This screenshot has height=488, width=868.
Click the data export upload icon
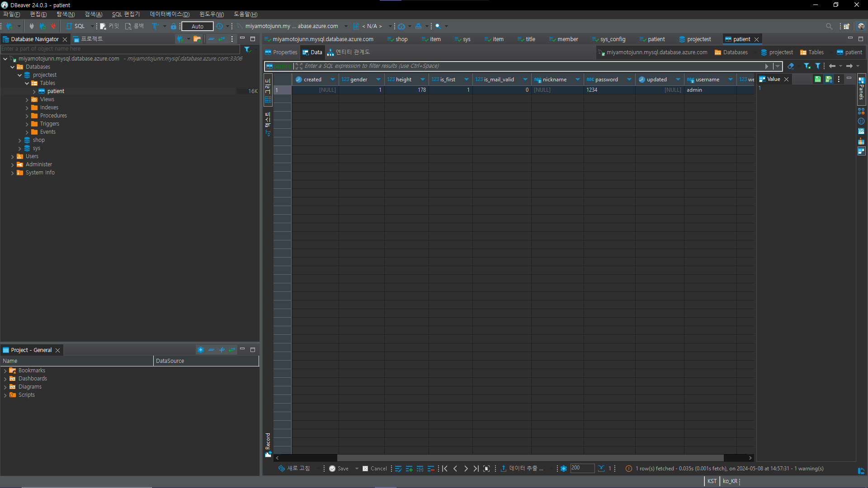coord(503,469)
